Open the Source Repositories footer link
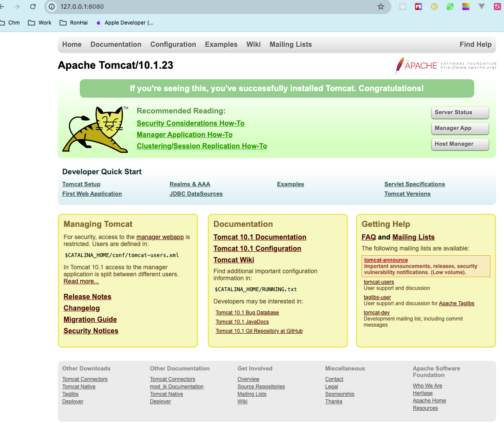 [x=261, y=387]
